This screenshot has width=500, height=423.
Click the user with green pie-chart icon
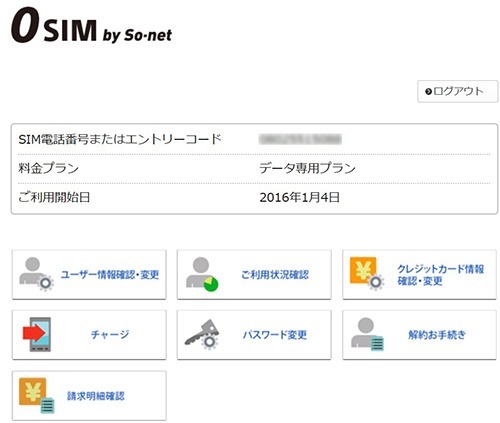pyautogui.click(x=202, y=274)
